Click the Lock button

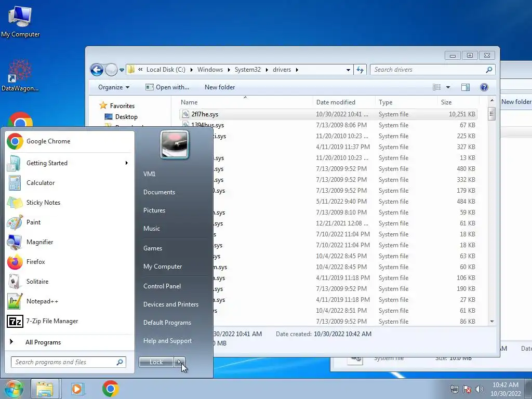pos(156,362)
